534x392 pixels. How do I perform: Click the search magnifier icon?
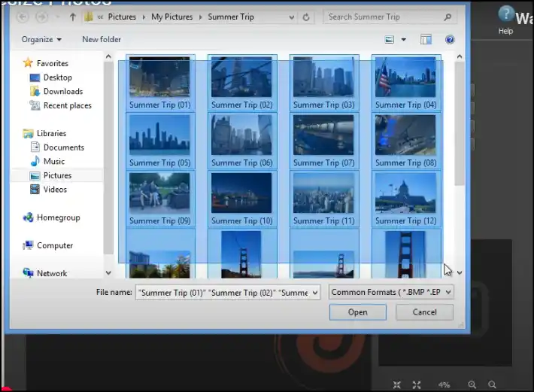tap(448, 17)
